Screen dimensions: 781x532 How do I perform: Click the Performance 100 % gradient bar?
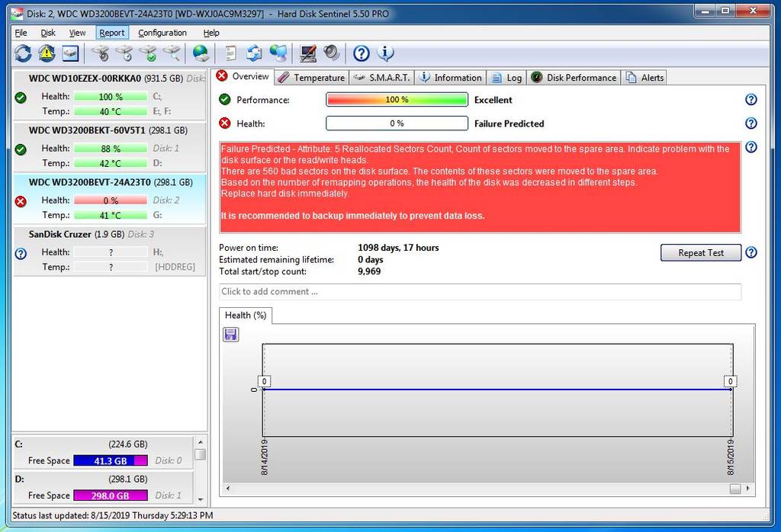(397, 100)
